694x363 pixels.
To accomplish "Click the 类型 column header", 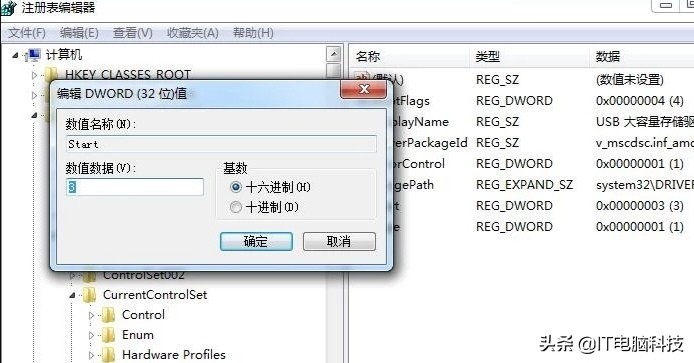I will pyautogui.click(x=529, y=57).
